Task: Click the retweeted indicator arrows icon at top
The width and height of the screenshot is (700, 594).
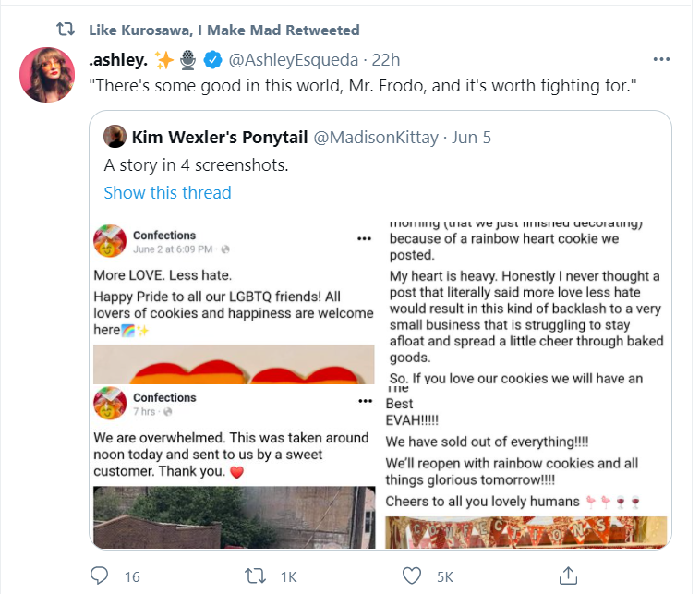Action: tap(66, 30)
